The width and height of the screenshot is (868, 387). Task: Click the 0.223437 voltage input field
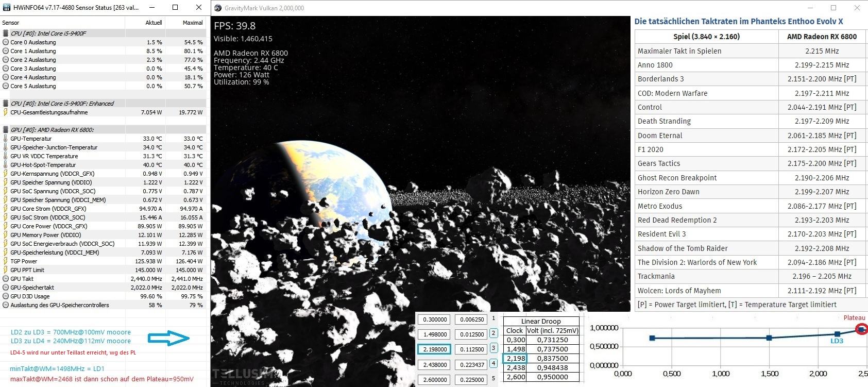[x=471, y=364]
